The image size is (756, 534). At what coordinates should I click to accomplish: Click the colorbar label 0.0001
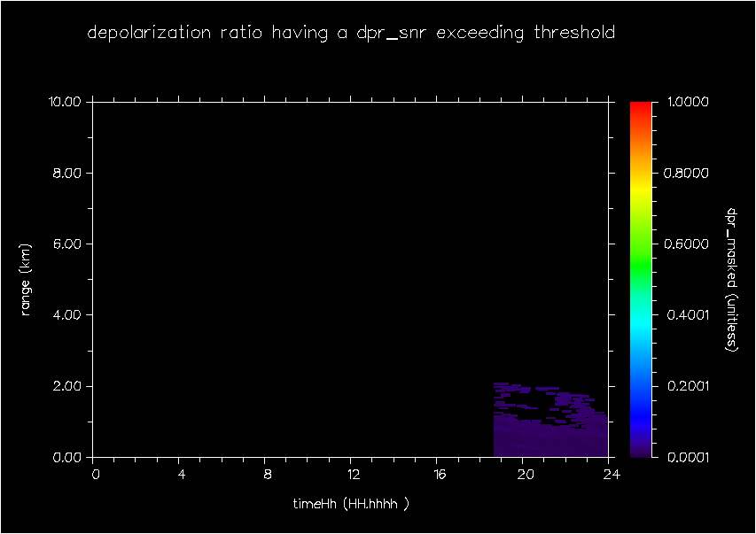[x=688, y=457]
